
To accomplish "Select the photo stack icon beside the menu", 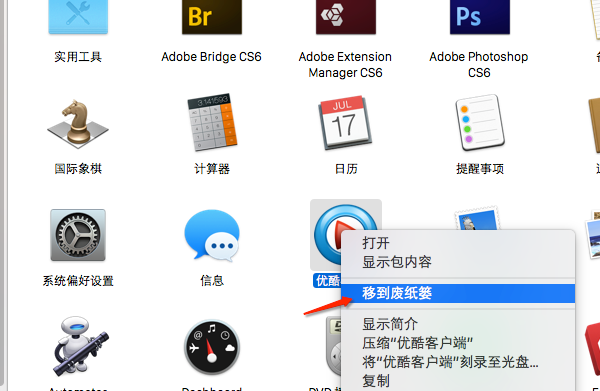I will pos(592,234).
